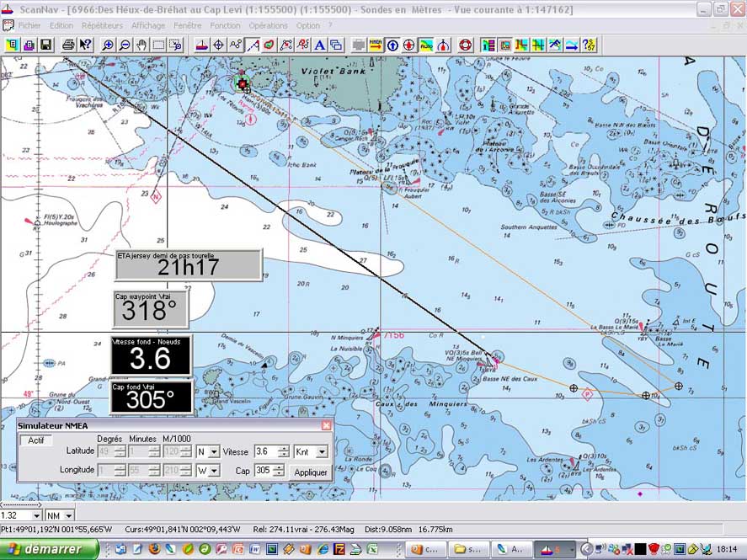Click the Cap value spinner arrows
The height and width of the screenshot is (560, 747).
click(x=279, y=471)
